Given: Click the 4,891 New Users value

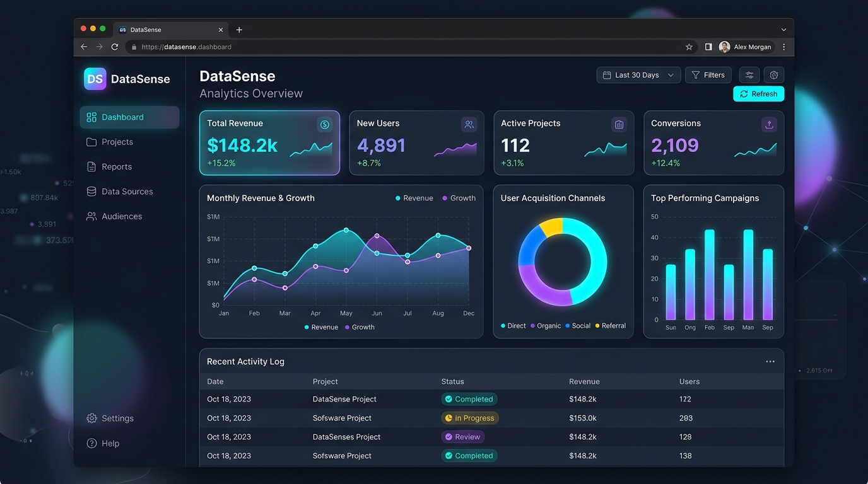Looking at the screenshot, I should tap(381, 146).
